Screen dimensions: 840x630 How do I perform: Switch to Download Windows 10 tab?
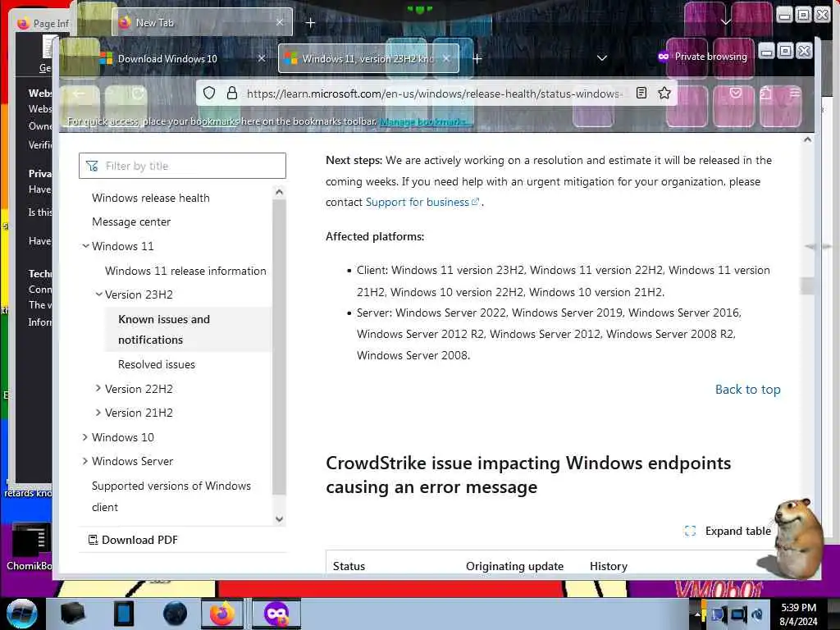click(184, 58)
